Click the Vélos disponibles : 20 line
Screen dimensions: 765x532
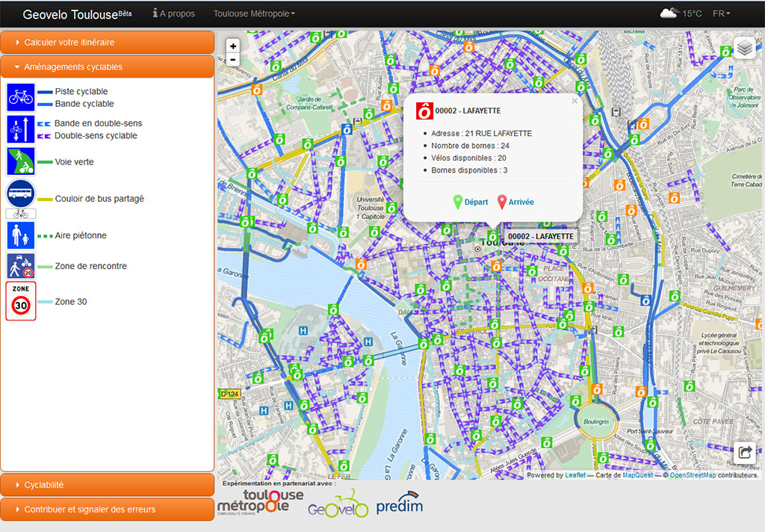[468, 158]
